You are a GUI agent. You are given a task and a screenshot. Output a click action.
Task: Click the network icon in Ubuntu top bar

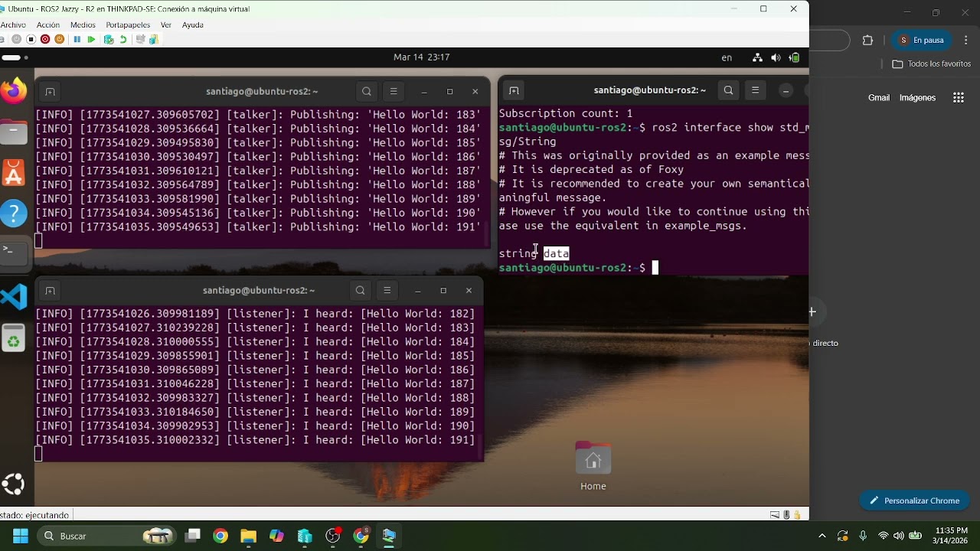[x=757, y=57]
